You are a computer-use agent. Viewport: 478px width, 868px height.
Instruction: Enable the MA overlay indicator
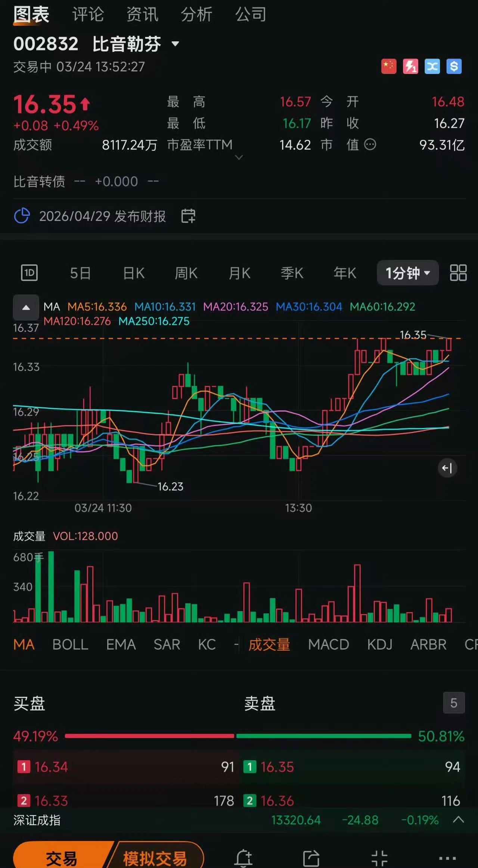(24, 645)
